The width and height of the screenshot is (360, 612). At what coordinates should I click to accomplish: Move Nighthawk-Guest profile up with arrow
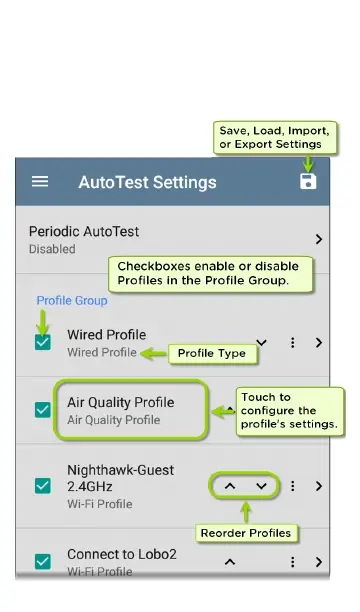coord(230,486)
